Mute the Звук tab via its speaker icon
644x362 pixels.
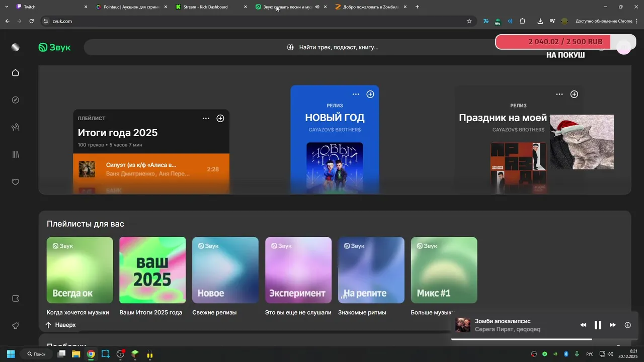317,7
